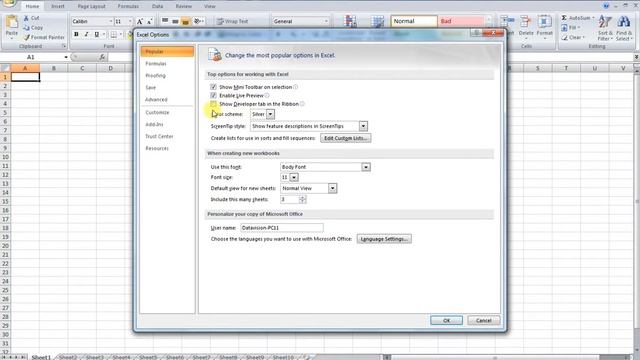Select the Advanced category

pyautogui.click(x=167, y=100)
